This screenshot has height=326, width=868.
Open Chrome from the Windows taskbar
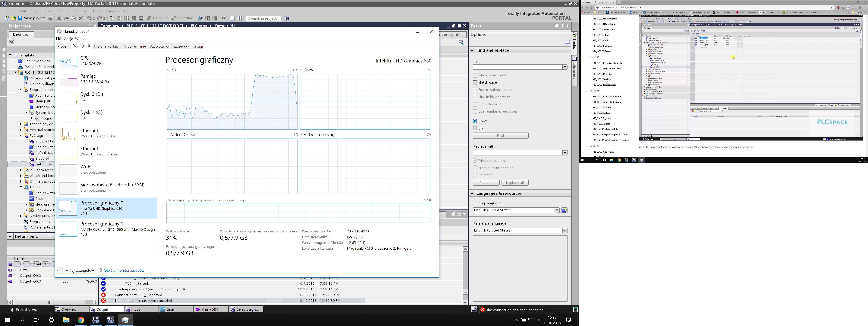click(x=81, y=320)
